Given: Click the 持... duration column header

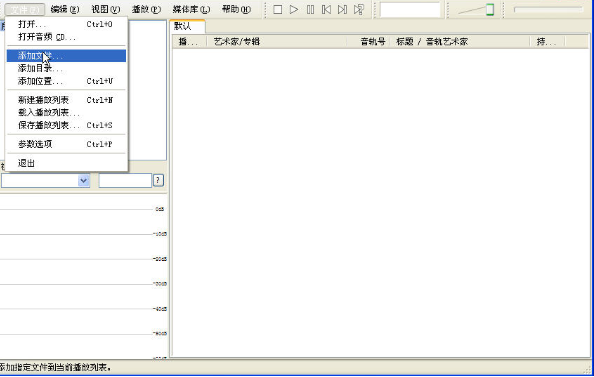Looking at the screenshot, I should click(x=547, y=42).
